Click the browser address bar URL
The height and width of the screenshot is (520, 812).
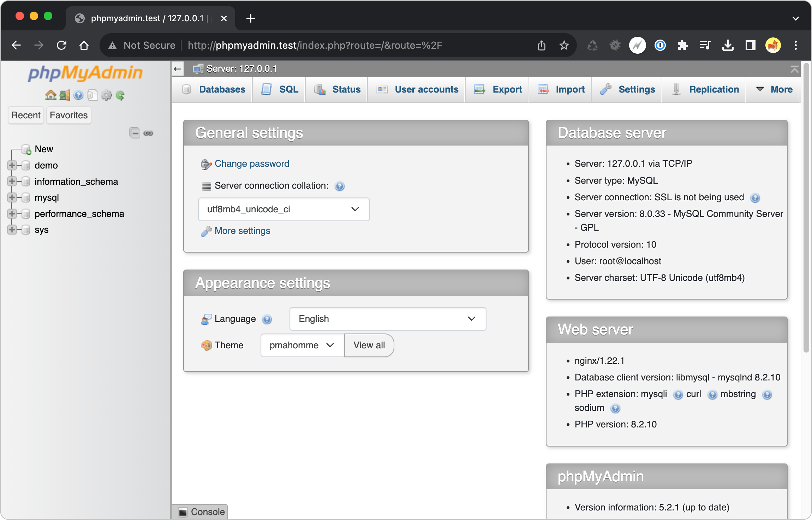tap(314, 46)
